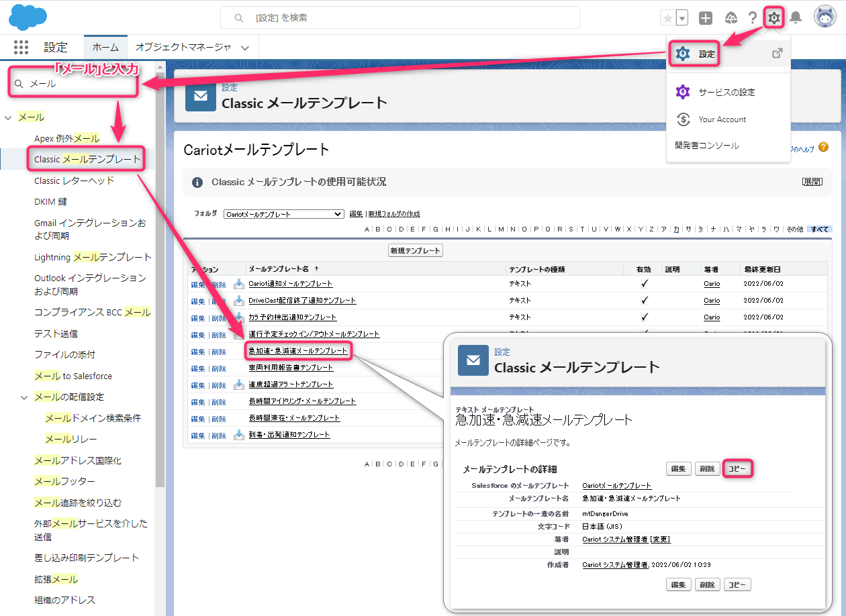This screenshot has height=616, width=846.
Task: Open the question mark help icon
Action: pos(753,18)
